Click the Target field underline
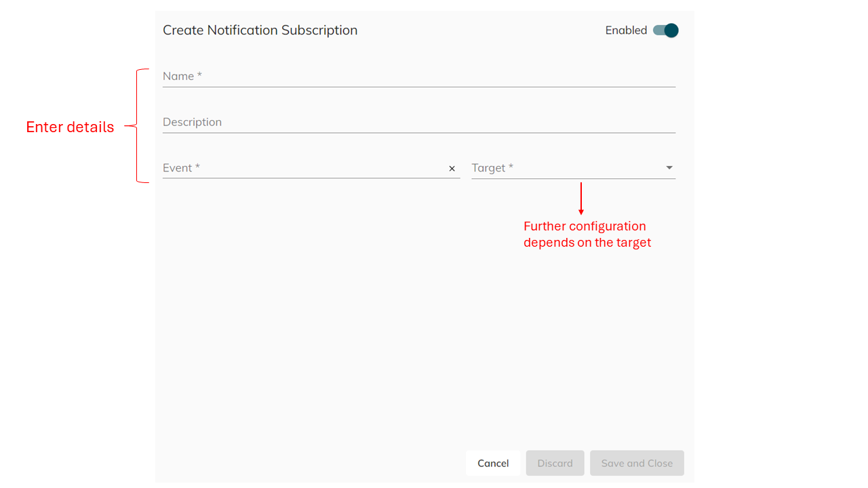Viewport: 868px width, 488px height. pos(573,178)
